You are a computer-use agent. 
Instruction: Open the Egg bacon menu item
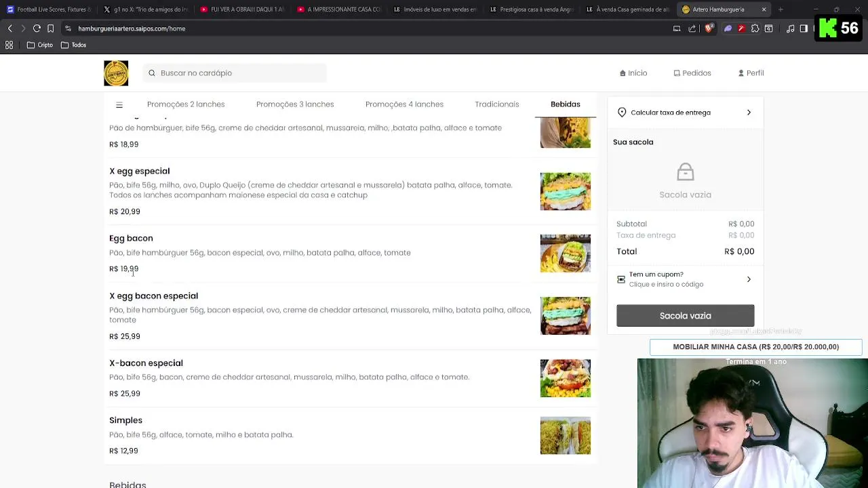(350, 253)
